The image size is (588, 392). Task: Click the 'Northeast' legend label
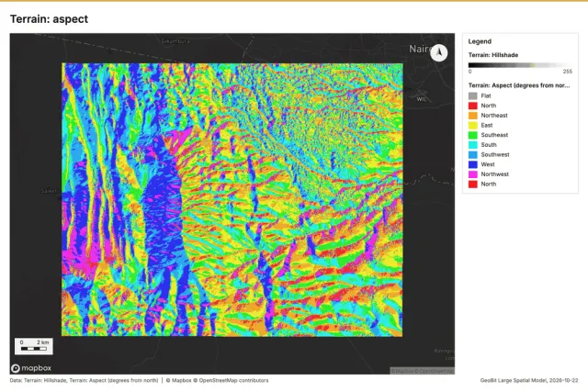coord(494,116)
